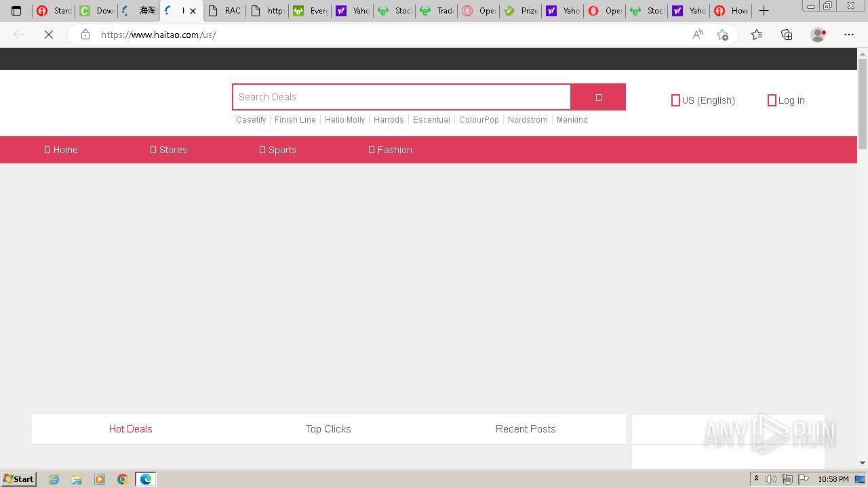868x488 pixels.
Task: Follow the ColourPop quick link
Action: coord(479,120)
